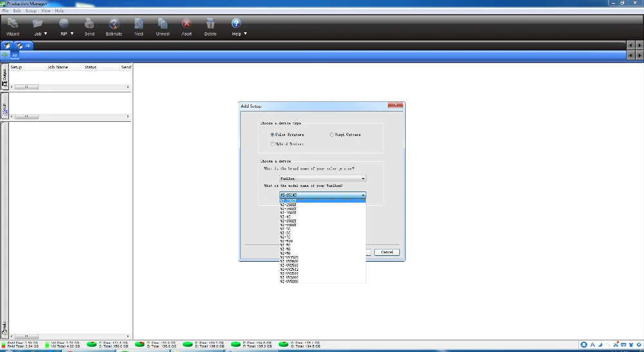The image size is (644, 352).
Task: Click the Nest toolbar icon
Action: click(139, 23)
